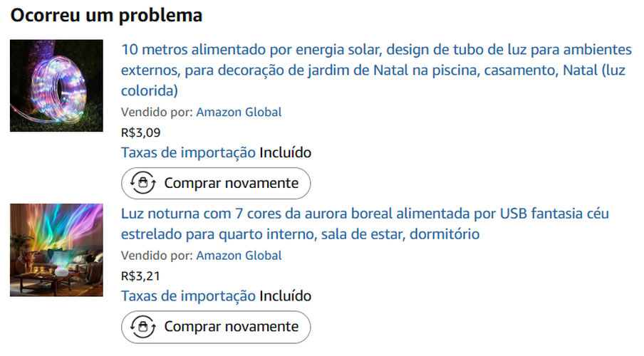Image resolution: width=644 pixels, height=356 pixels.
Task: Click 'Incluído' text next to second import taxes
Action: (x=285, y=296)
